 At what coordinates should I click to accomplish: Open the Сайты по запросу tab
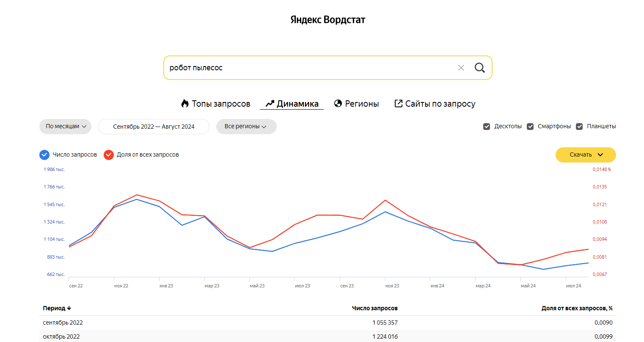435,104
